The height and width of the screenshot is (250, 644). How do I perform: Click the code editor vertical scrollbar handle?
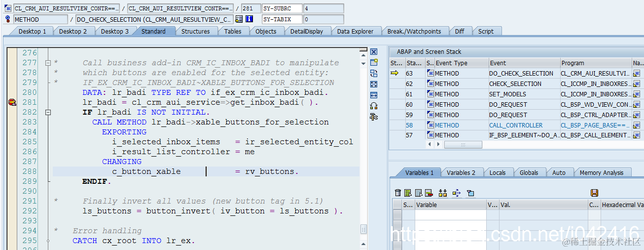tap(363, 229)
